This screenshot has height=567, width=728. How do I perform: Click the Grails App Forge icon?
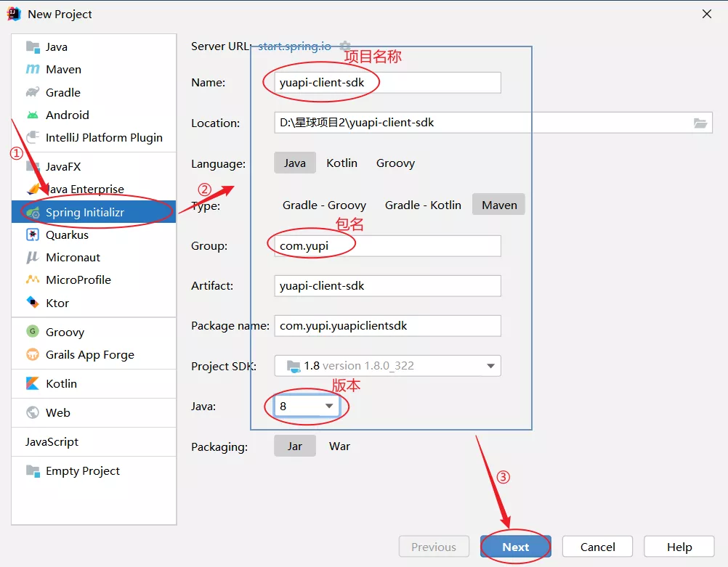(33, 354)
